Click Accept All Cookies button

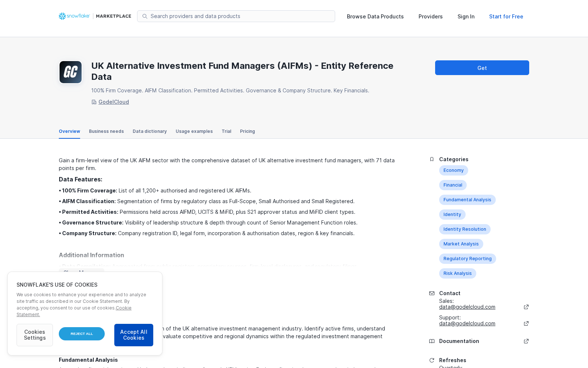(134, 335)
